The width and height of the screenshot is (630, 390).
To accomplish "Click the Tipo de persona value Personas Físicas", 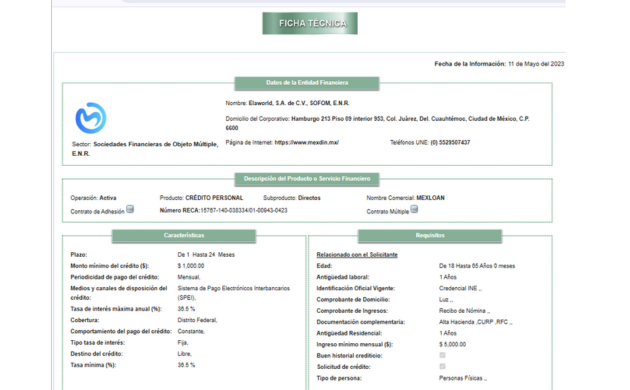I will [462, 378].
